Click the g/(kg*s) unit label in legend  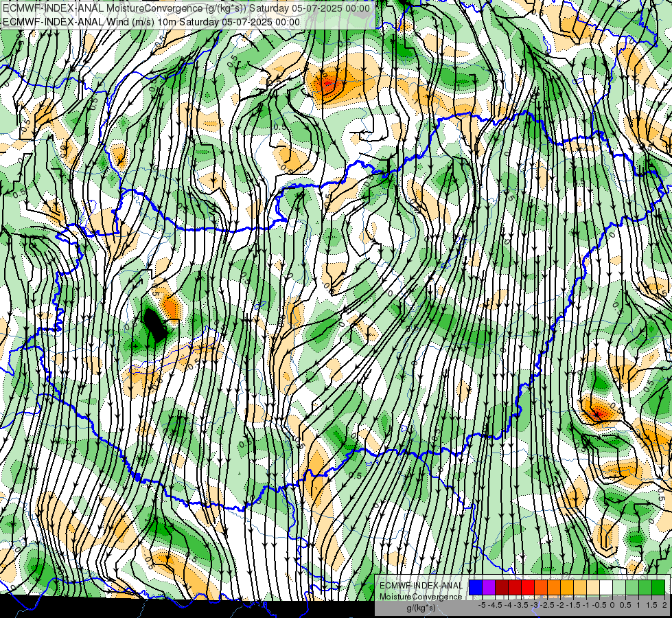(x=421, y=608)
